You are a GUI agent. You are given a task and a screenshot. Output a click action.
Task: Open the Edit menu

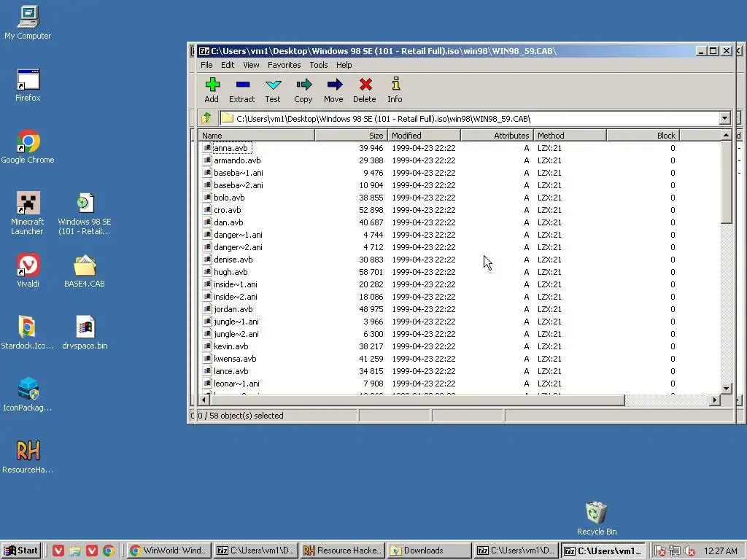228,65
